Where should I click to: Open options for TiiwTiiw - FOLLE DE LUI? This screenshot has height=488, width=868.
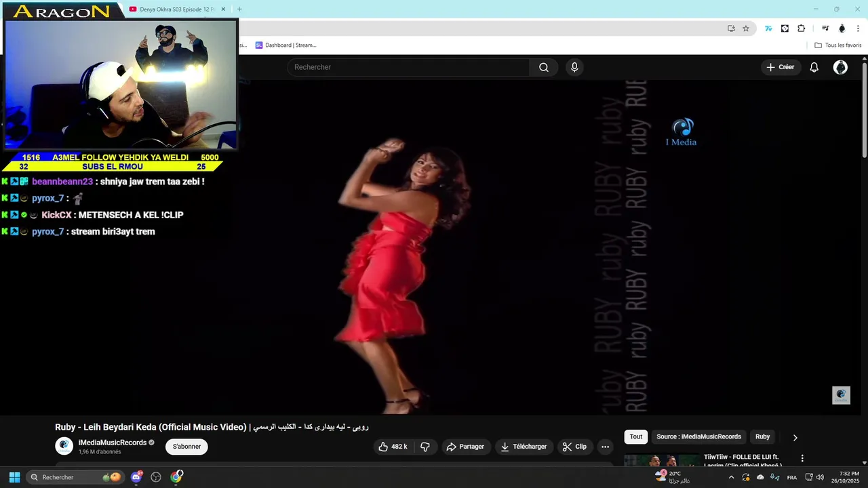[x=802, y=459]
